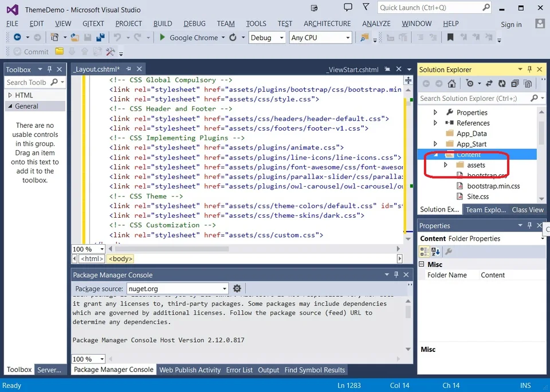This screenshot has width=550, height=392.
Task: Click the split editor icon above scrollbar
Action: coord(408,80)
